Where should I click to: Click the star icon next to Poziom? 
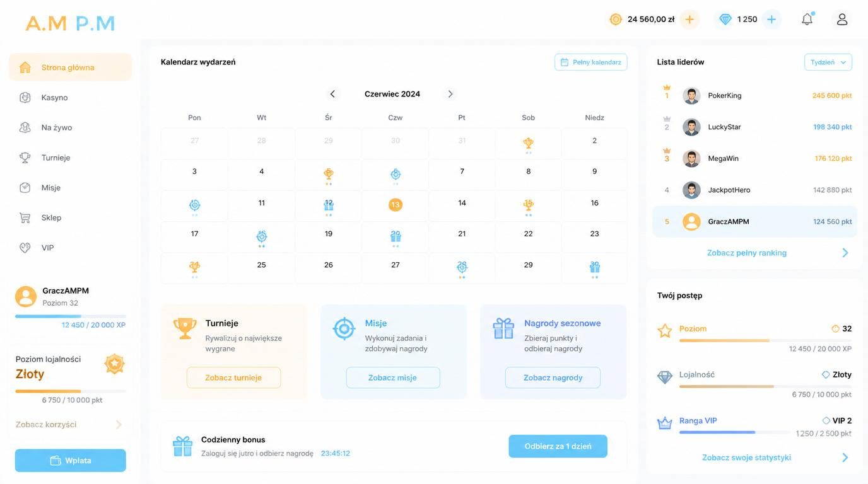665,330
